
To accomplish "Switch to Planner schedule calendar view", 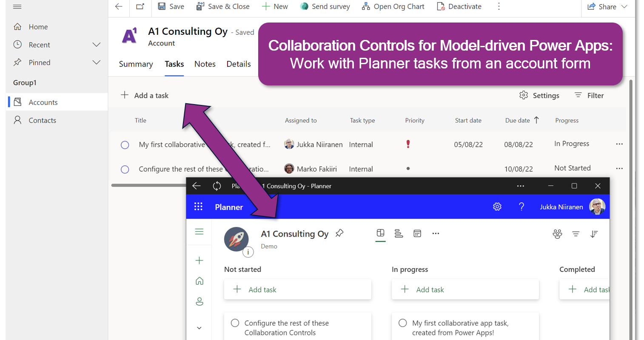I will [417, 233].
